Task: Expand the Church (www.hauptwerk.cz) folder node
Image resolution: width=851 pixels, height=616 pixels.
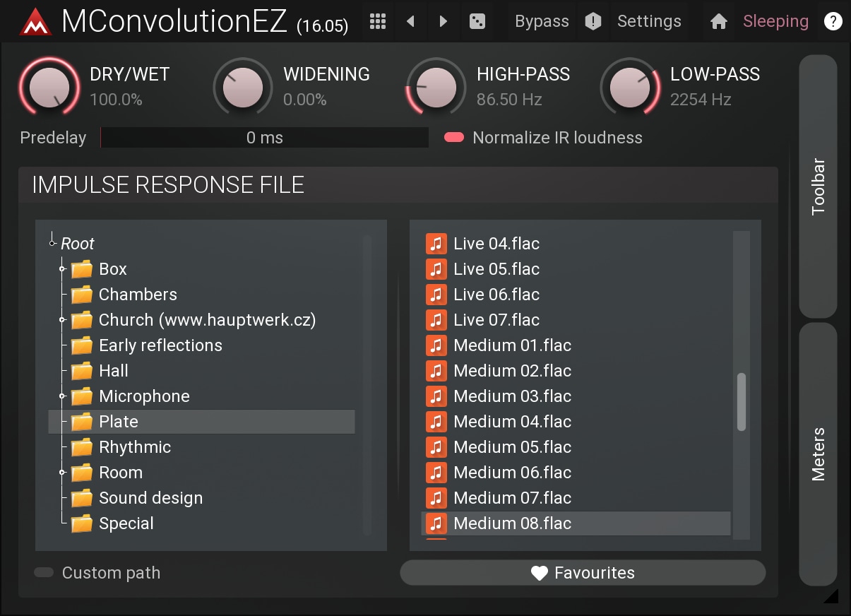Action: pos(62,320)
